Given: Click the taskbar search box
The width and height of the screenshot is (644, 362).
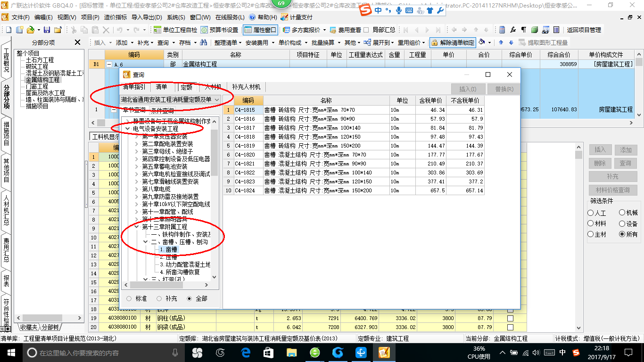Looking at the screenshot, I should point(104,352).
